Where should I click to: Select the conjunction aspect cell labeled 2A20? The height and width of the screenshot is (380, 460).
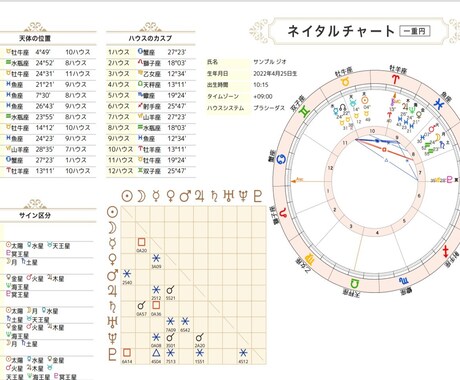[200, 340]
